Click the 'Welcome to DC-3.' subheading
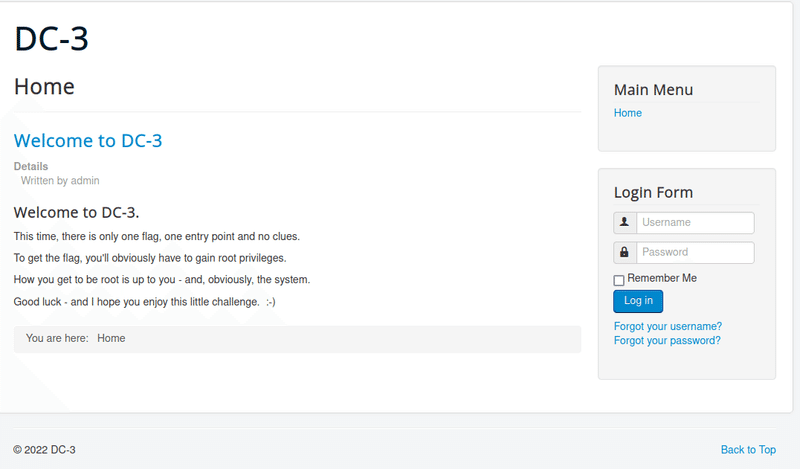 (77, 212)
